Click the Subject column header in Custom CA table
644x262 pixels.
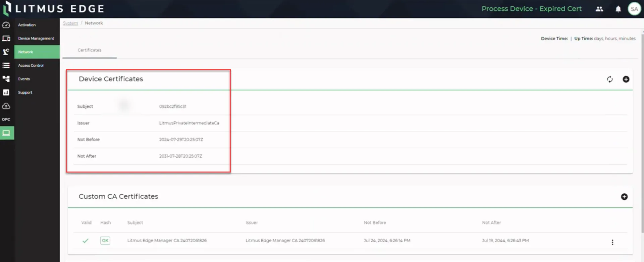coord(135,223)
